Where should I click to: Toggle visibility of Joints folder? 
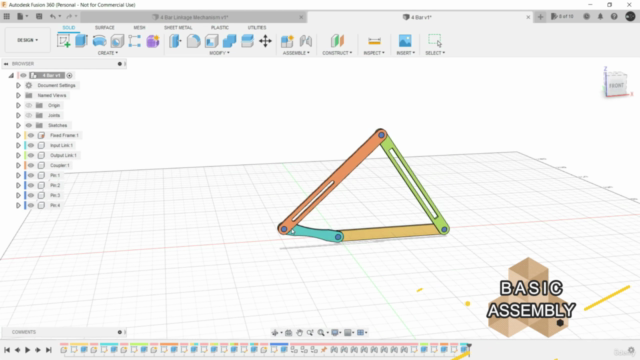(x=29, y=115)
